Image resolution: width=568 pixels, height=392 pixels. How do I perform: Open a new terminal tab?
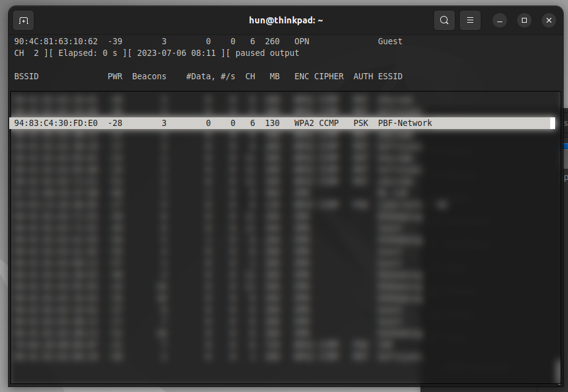click(x=23, y=20)
